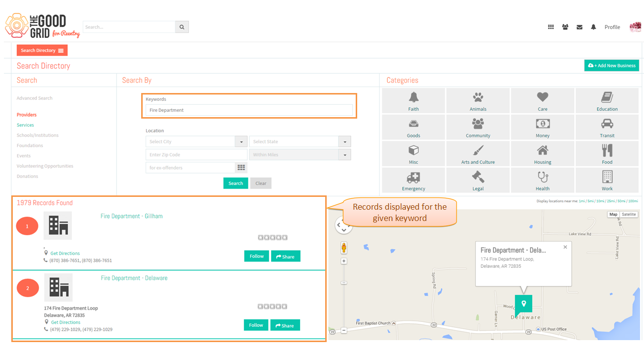Open the Within Miles dropdown
Viewport: 644px width, 347px height.
tap(300, 155)
